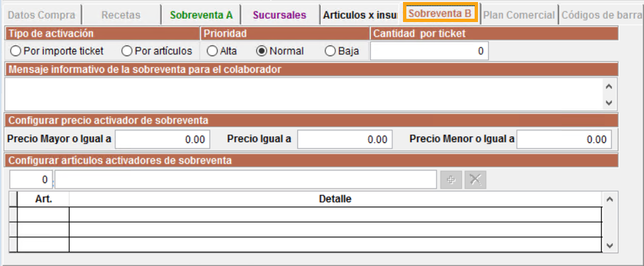
Task: Click the message box scroll down arrow
Action: point(609,103)
